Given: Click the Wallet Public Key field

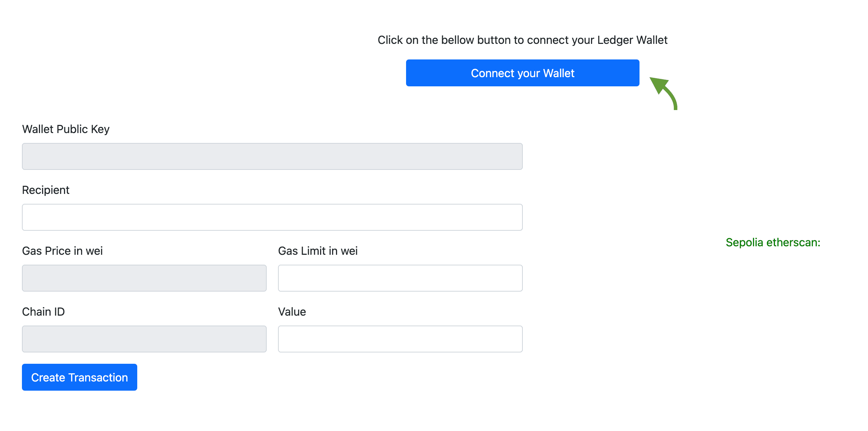Looking at the screenshot, I should [x=272, y=156].
